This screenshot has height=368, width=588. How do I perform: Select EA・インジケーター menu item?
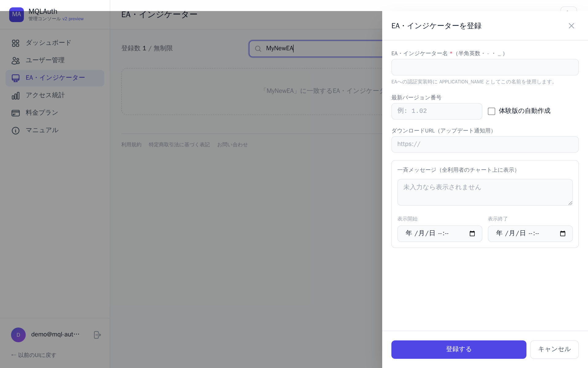point(55,78)
